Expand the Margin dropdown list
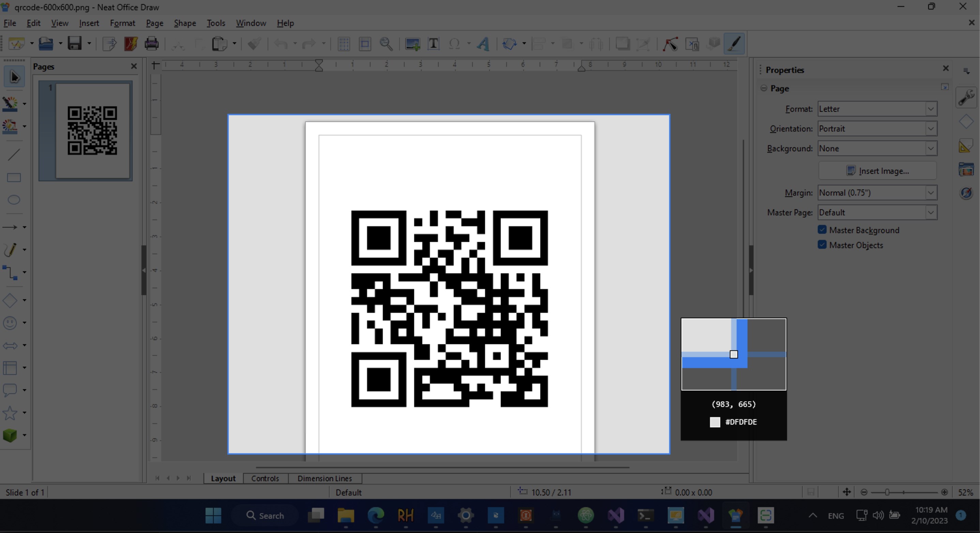This screenshot has width=980, height=533. [x=931, y=193]
